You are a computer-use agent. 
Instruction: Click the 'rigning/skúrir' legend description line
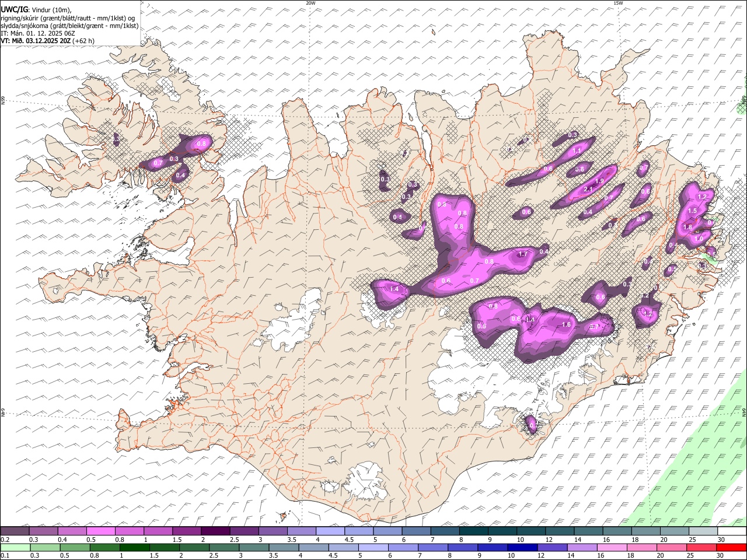(68, 18)
